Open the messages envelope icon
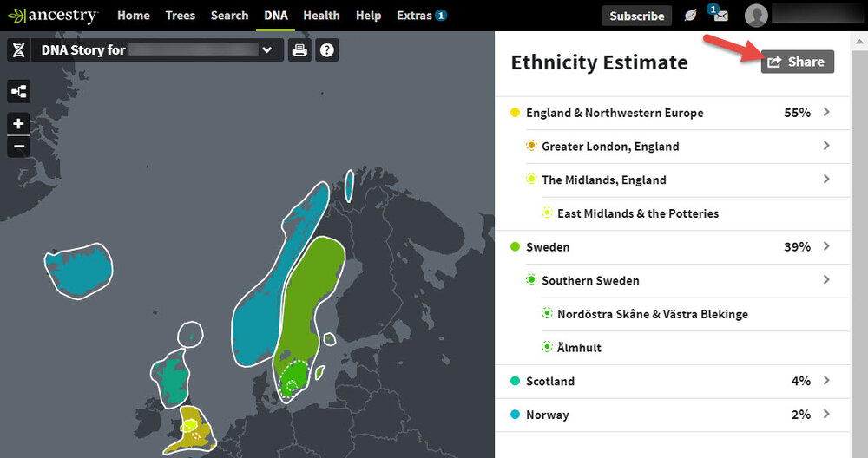Viewport: 868px width, 458px height. pos(720,16)
